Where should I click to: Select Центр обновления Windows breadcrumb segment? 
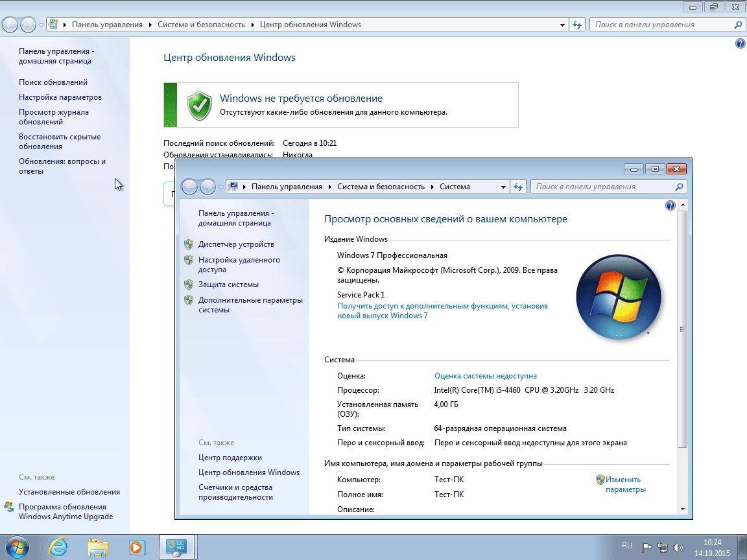(311, 25)
